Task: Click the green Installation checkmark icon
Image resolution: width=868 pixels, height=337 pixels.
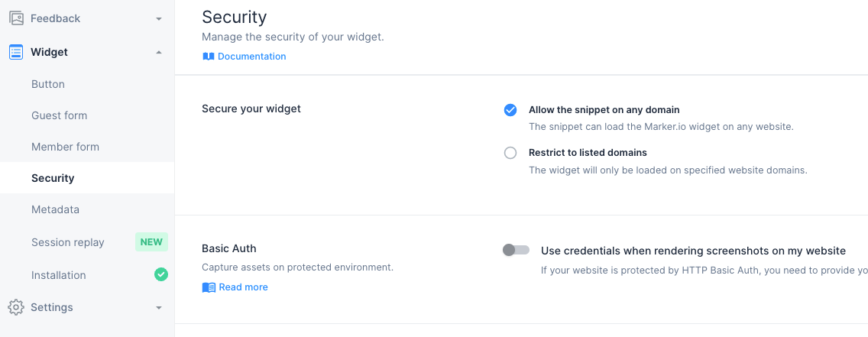Action: click(160, 274)
